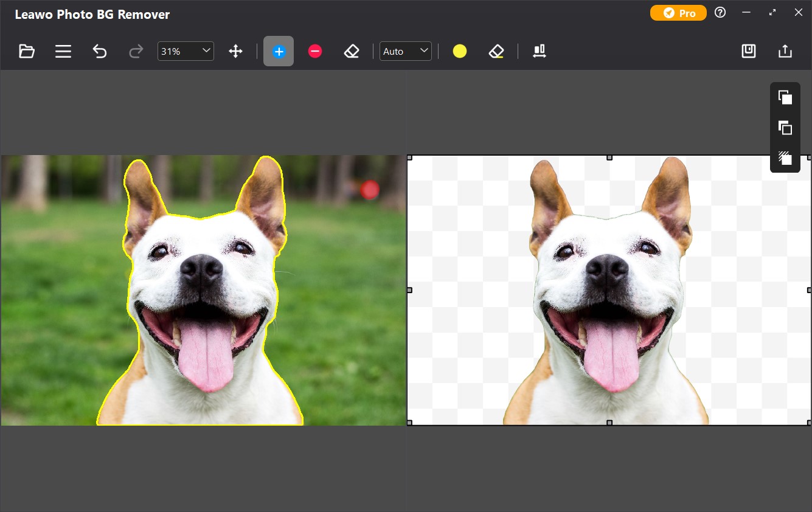Select the middle layer view mode icon
The height and width of the screenshot is (512, 812).
pyautogui.click(x=785, y=128)
